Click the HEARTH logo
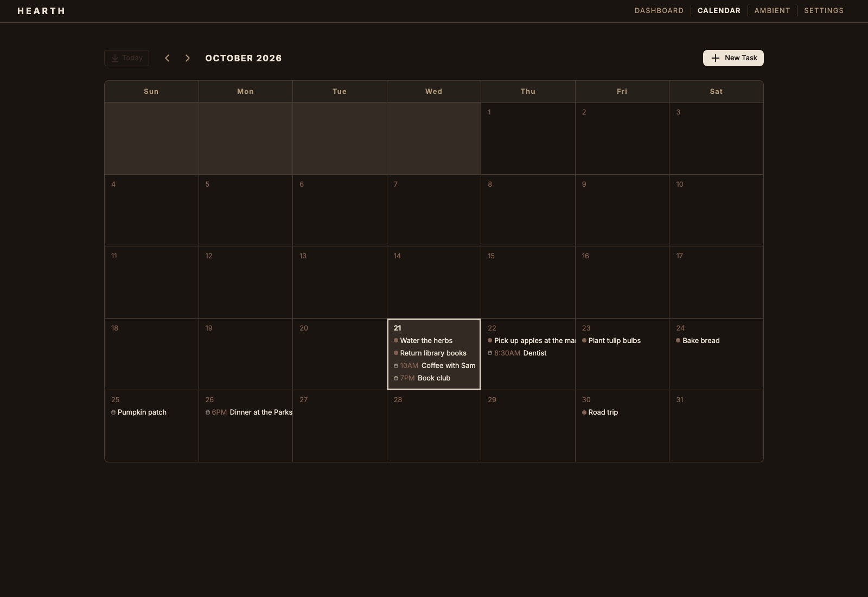 [41, 11]
